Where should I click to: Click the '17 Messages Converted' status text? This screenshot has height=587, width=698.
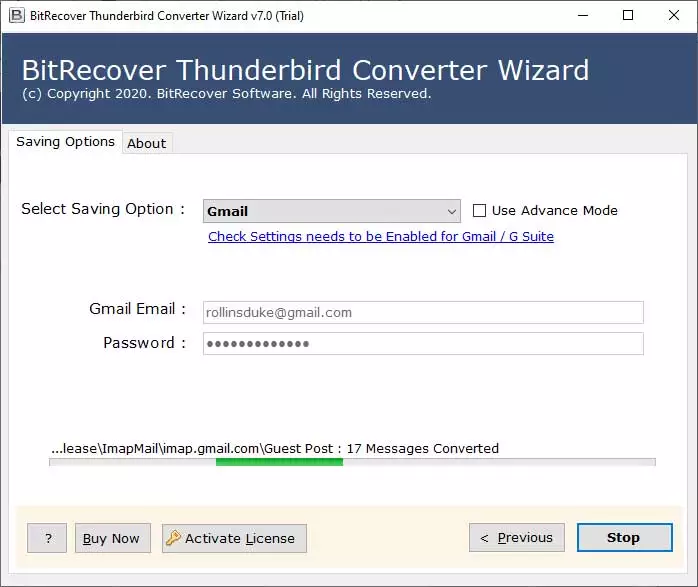click(x=422, y=448)
